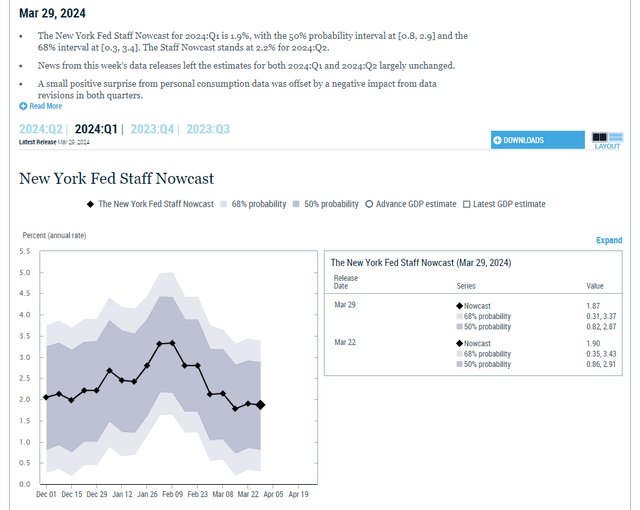Switch to the 2023:Q4 tab
The height and width of the screenshot is (510, 640).
click(x=152, y=129)
